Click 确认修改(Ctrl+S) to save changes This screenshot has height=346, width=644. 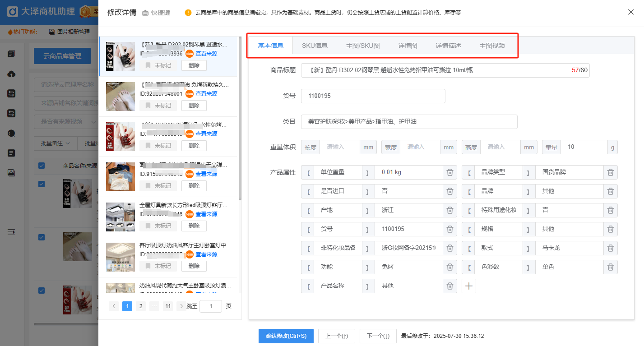(x=286, y=336)
